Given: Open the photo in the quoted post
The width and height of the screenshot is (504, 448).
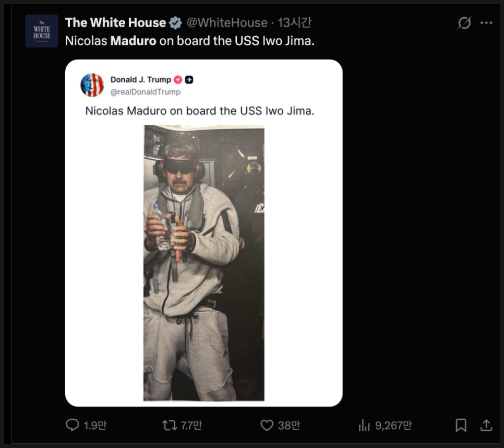Looking at the screenshot, I should (x=204, y=263).
